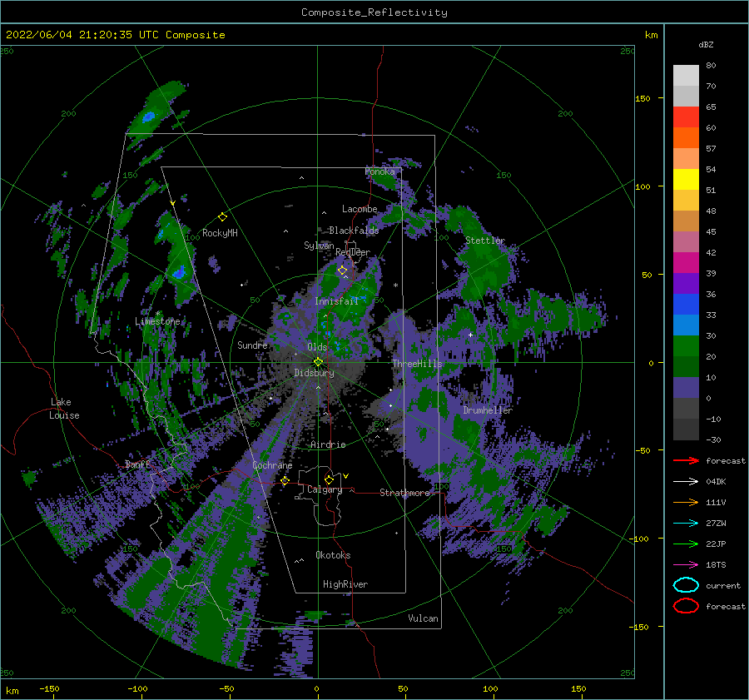Viewport: 749px width, 700px height.
Task: Click the Lake Louise label
Action: pos(64,409)
